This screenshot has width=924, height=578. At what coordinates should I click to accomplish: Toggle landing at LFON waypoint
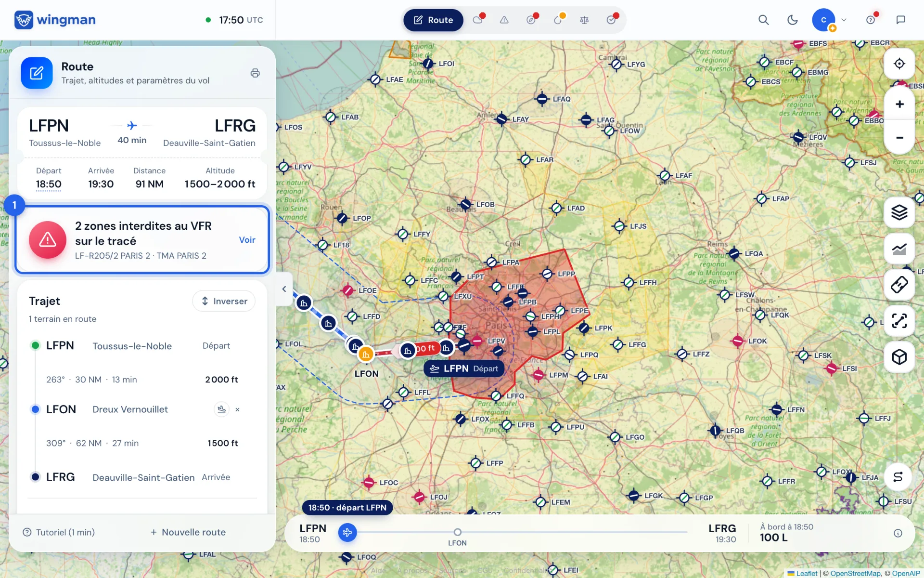(221, 409)
